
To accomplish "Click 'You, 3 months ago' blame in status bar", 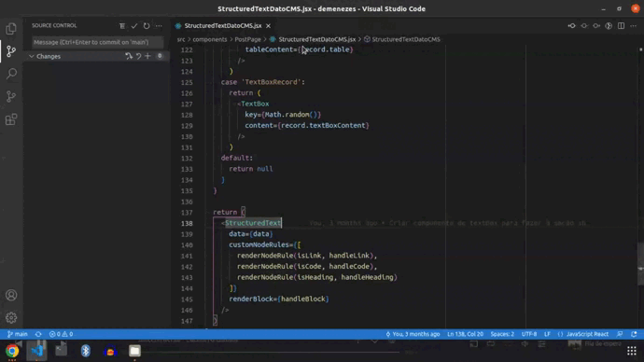I will point(412,334).
